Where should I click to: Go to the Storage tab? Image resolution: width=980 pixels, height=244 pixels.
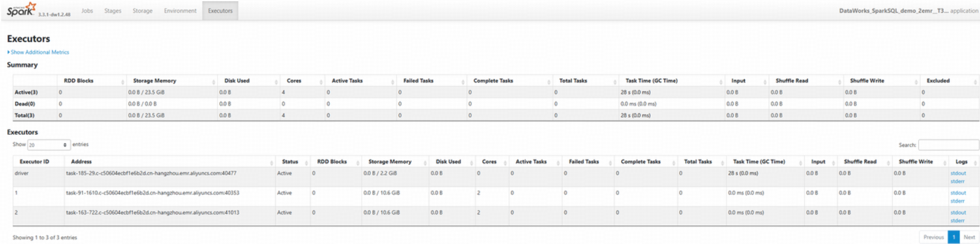coord(143,11)
